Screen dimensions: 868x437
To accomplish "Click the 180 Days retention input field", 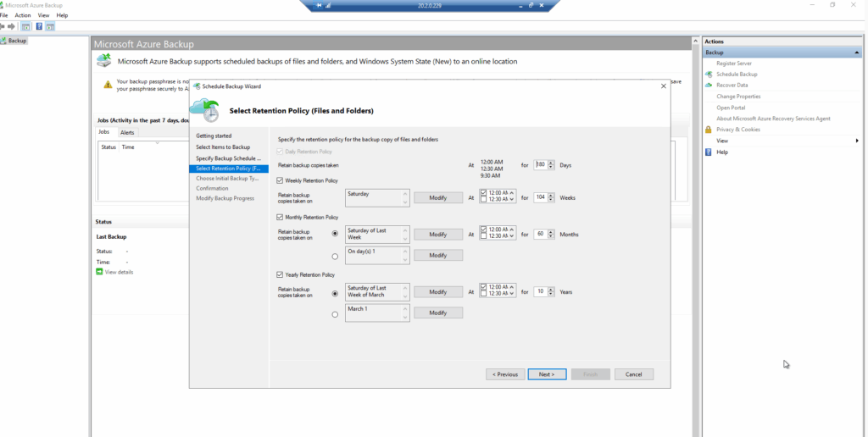I will pos(541,165).
